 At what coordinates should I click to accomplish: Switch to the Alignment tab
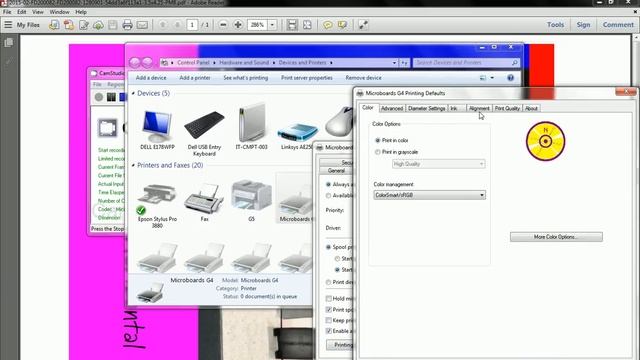click(479, 108)
